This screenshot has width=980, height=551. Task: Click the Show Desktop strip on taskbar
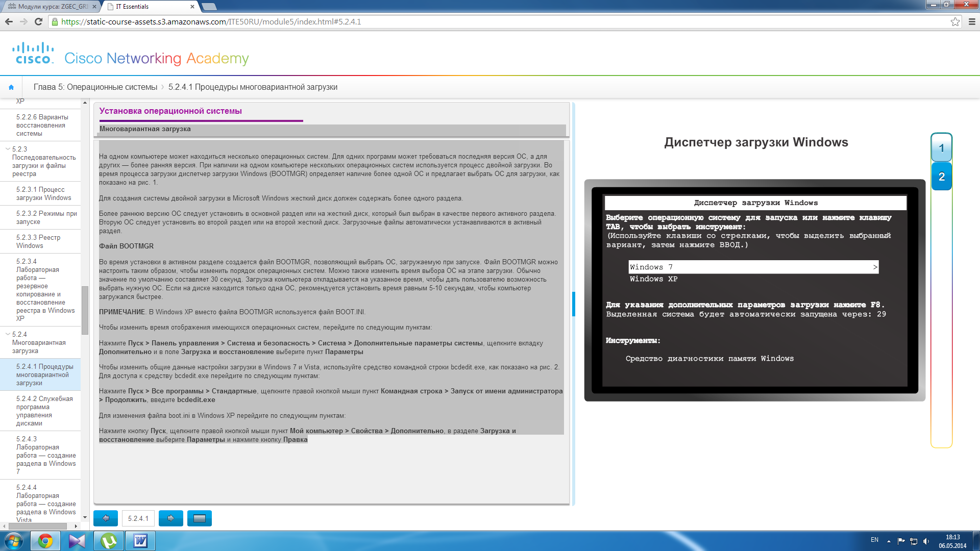tap(976, 541)
